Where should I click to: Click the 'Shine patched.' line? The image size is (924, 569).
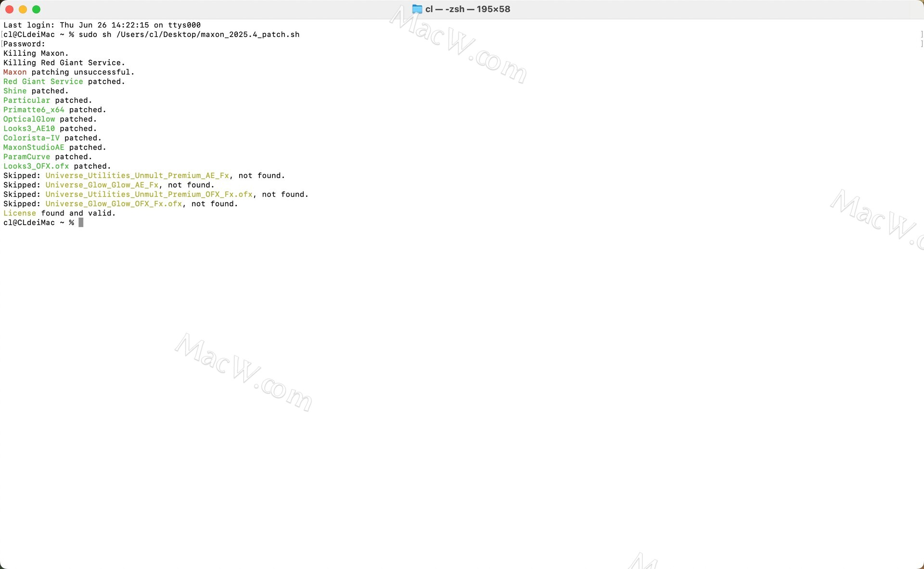click(x=36, y=91)
